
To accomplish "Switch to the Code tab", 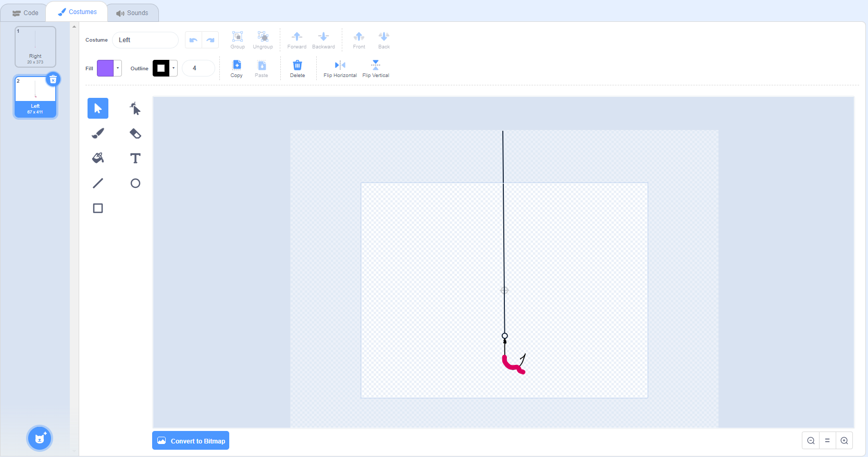I will click(25, 12).
